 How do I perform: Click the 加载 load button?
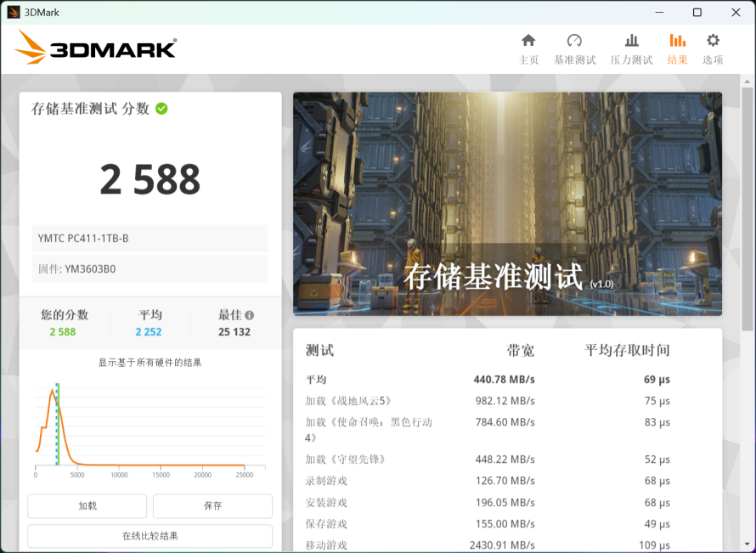(87, 505)
